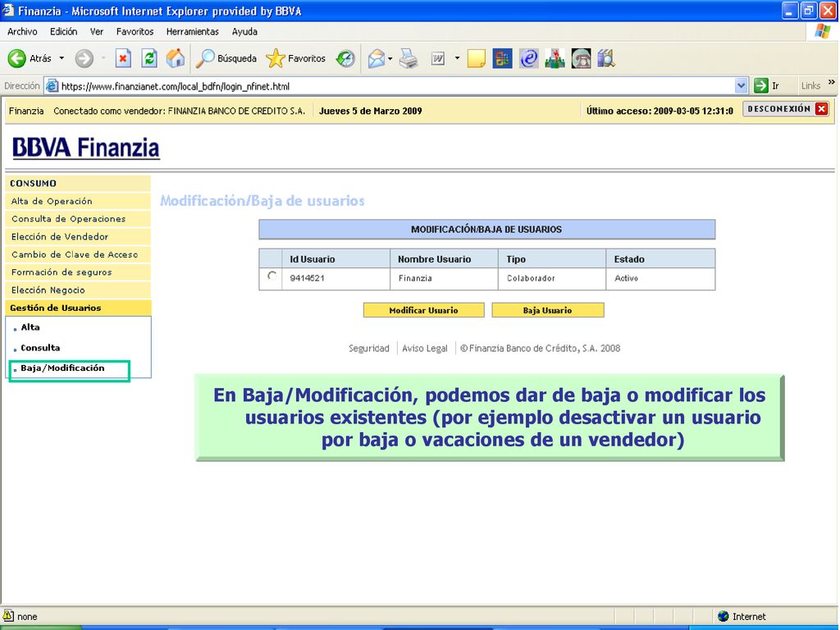Click the Messenger figures toolbar icon
The image size is (840, 630).
555,58
